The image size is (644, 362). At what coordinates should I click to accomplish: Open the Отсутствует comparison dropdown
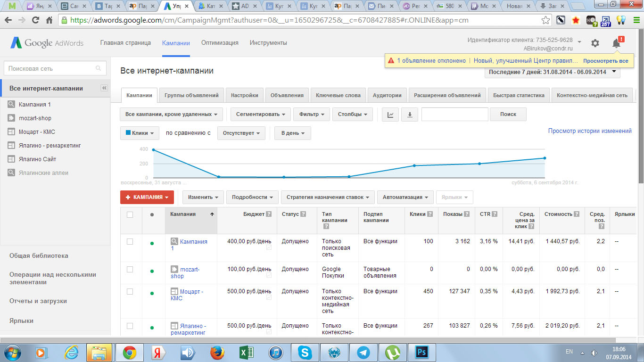point(241,133)
